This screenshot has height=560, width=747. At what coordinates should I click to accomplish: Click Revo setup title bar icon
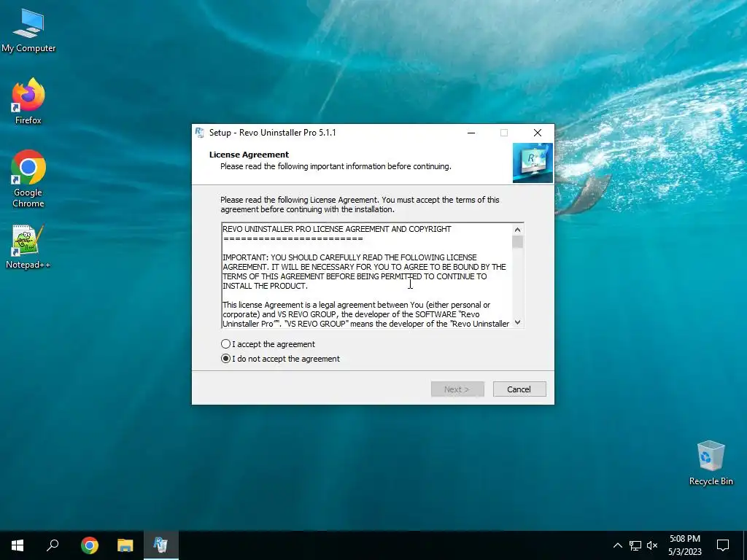pos(200,133)
